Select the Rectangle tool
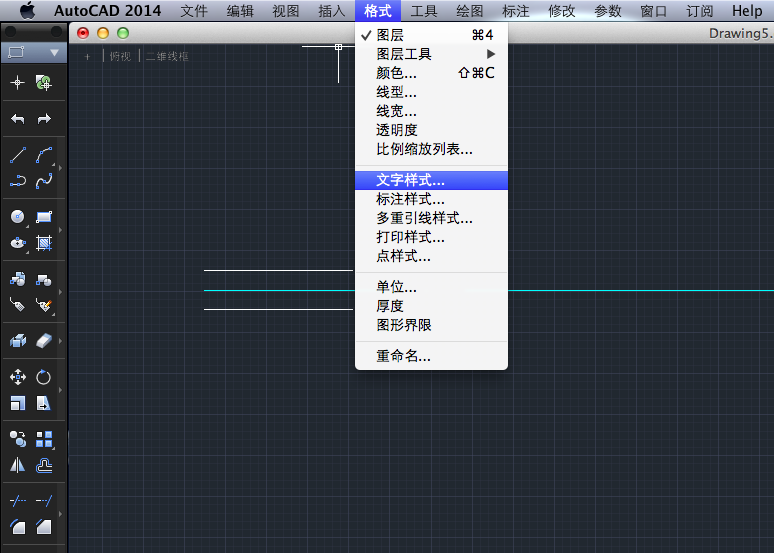The width and height of the screenshot is (774, 553). click(x=44, y=217)
